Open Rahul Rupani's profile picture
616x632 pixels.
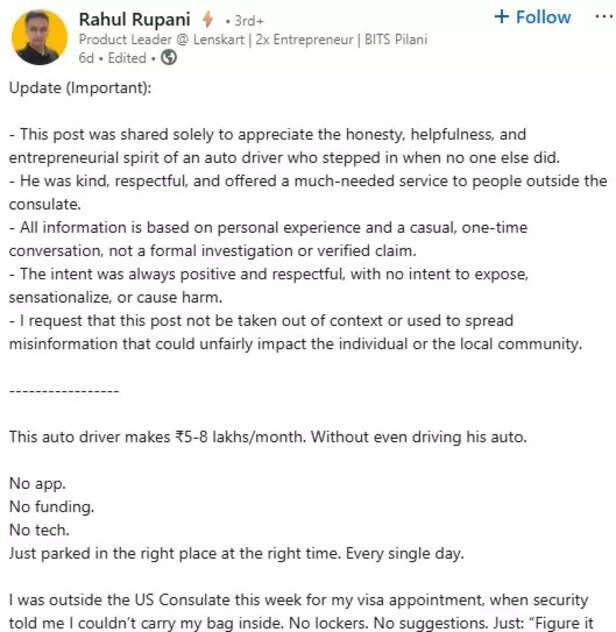[38, 37]
